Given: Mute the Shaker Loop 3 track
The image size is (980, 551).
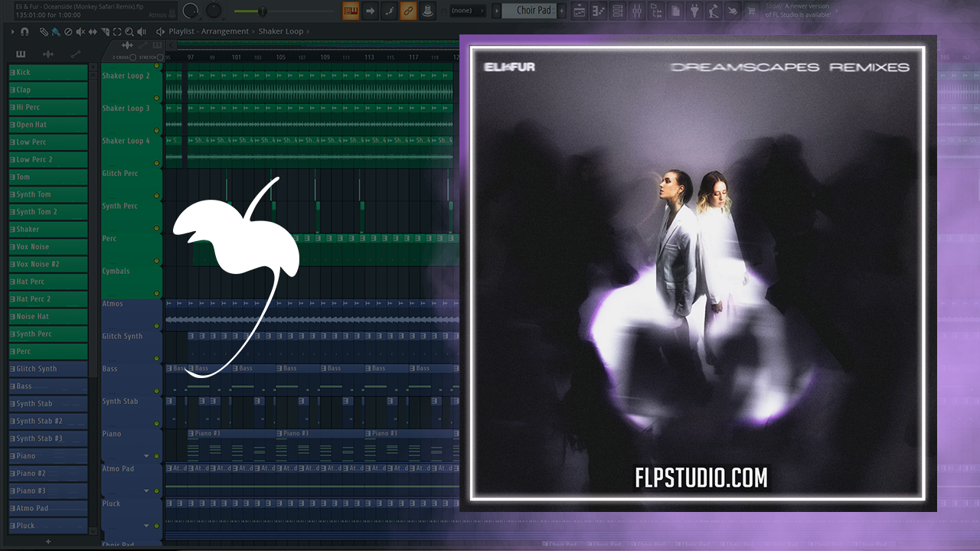Looking at the screenshot, I should [x=157, y=130].
